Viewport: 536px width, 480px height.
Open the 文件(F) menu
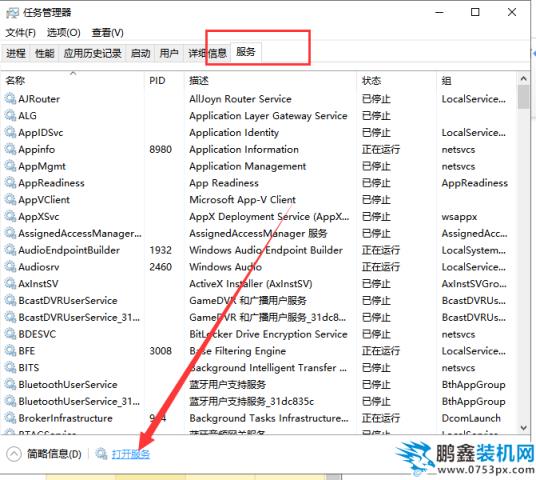(21, 33)
